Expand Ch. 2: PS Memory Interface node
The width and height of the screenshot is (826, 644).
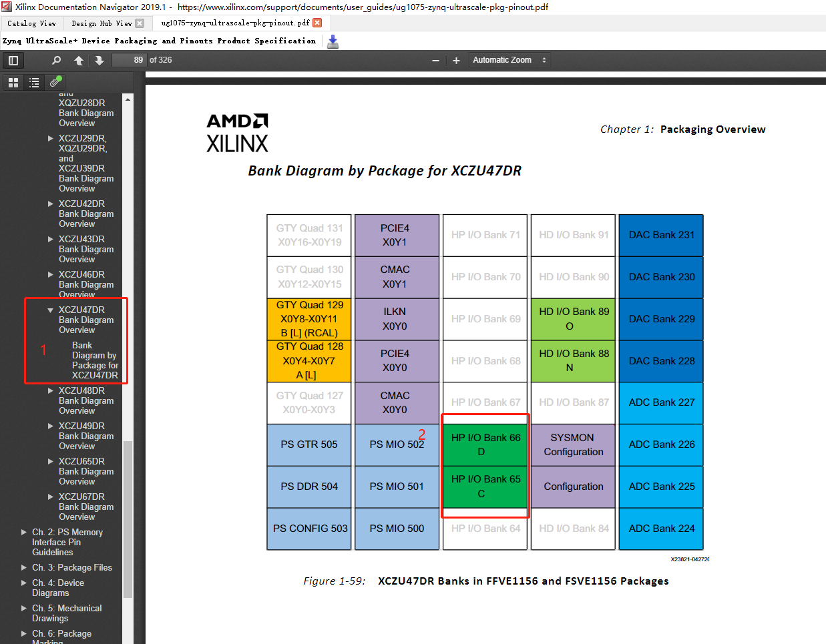pos(24,533)
